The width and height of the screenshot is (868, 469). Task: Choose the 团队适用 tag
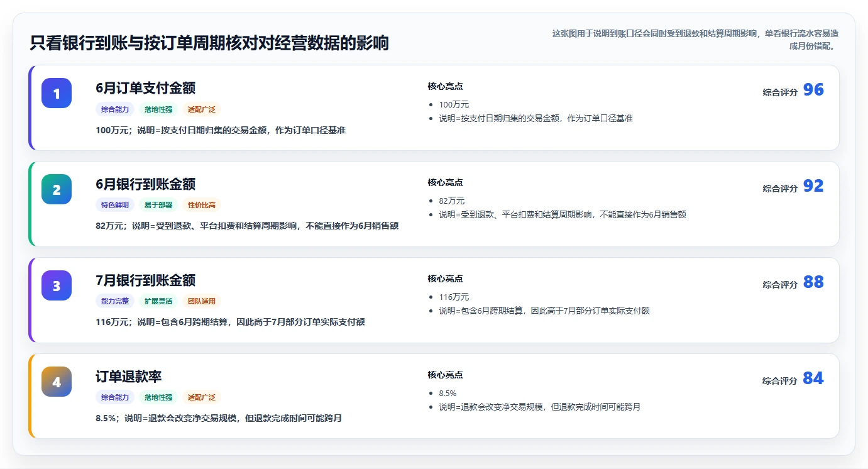click(x=202, y=301)
